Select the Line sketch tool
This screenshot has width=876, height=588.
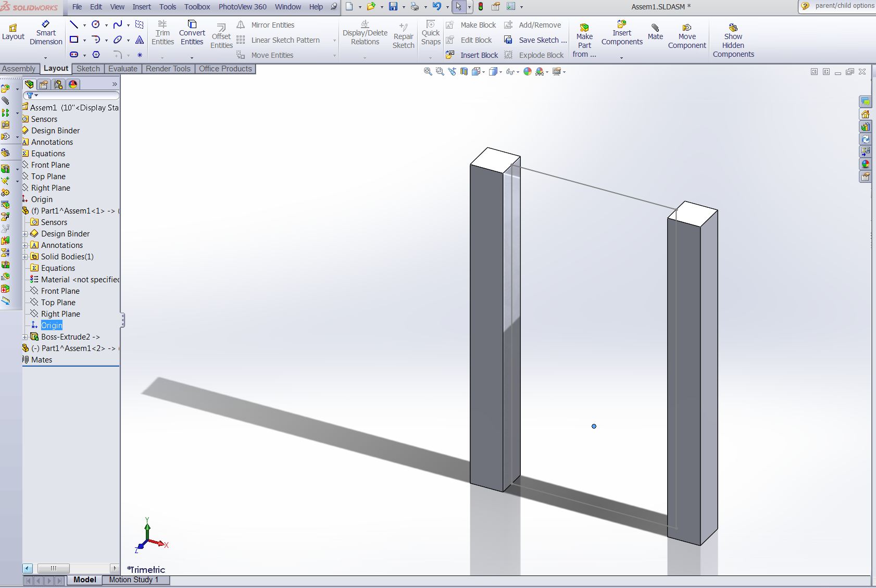tap(74, 24)
